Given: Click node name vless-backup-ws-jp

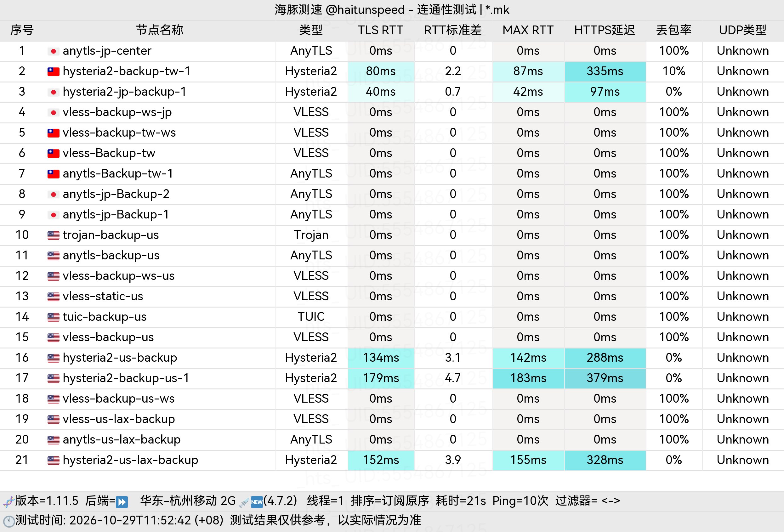Looking at the screenshot, I should pyautogui.click(x=117, y=112).
